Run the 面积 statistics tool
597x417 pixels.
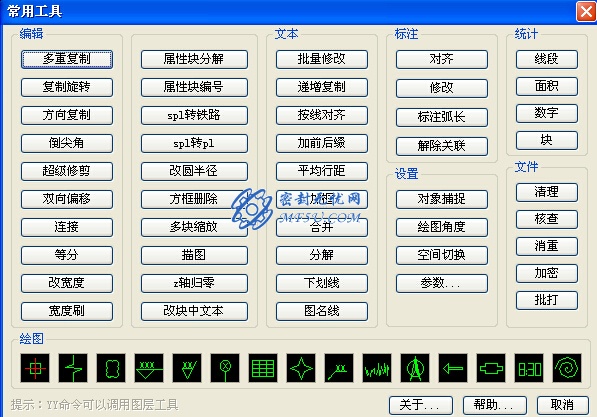coord(547,86)
